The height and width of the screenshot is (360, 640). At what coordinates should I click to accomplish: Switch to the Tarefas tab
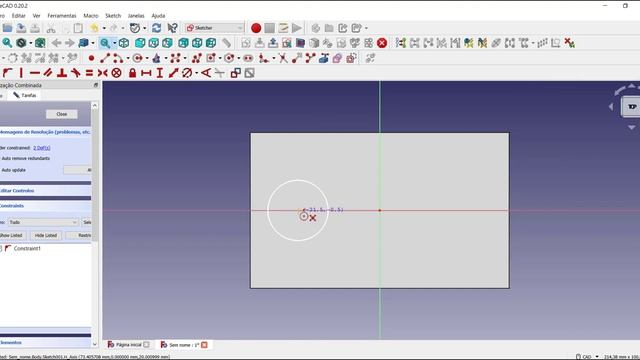(x=24, y=95)
